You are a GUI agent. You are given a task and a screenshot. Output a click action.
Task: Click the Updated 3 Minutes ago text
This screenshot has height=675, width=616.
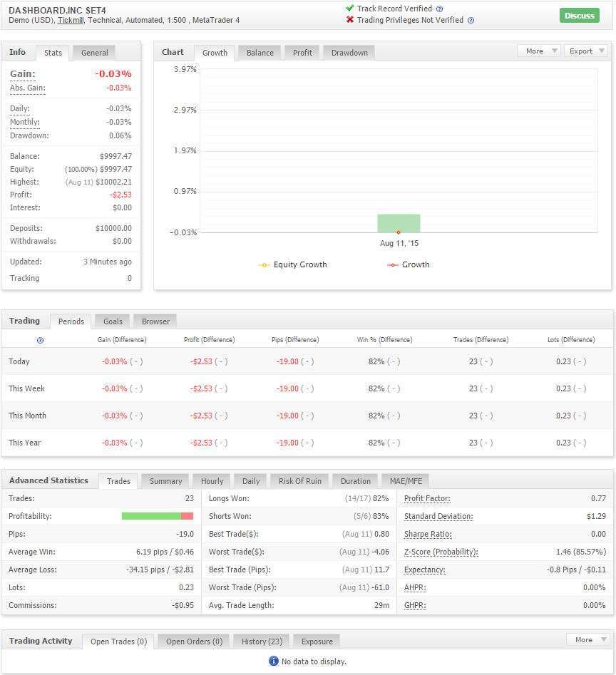(x=108, y=262)
